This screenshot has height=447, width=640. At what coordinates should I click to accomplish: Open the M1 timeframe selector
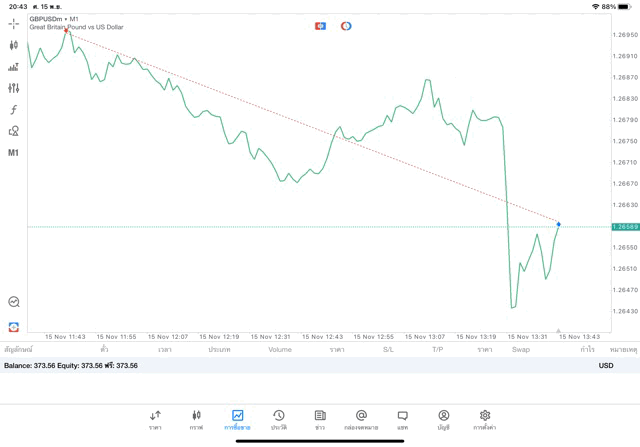[x=14, y=153]
